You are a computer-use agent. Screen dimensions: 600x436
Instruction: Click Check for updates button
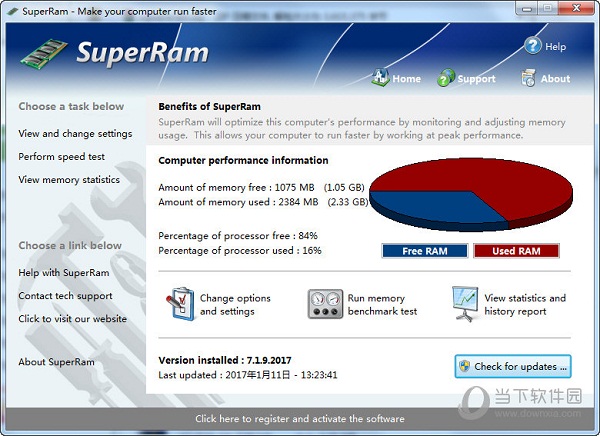[513, 366]
